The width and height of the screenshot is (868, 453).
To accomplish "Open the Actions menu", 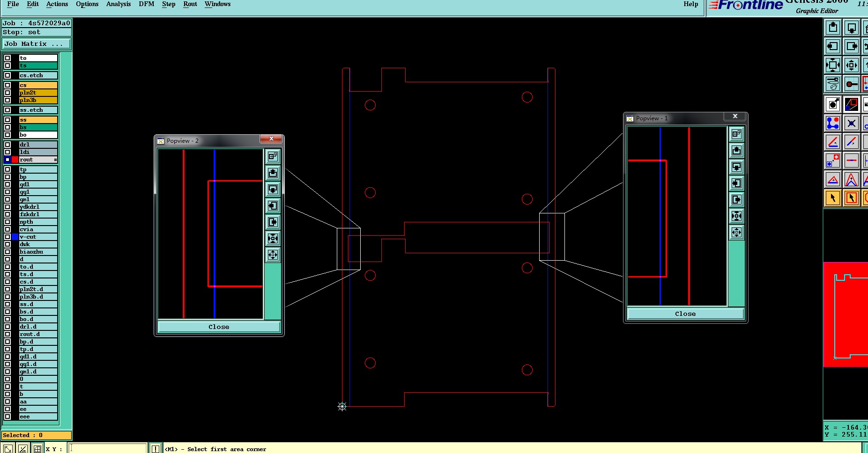I will [57, 4].
